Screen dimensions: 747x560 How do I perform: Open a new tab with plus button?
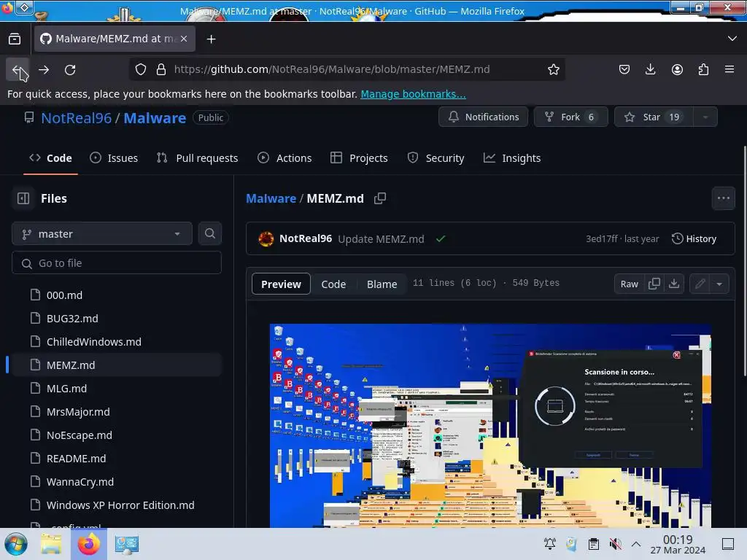tap(211, 39)
